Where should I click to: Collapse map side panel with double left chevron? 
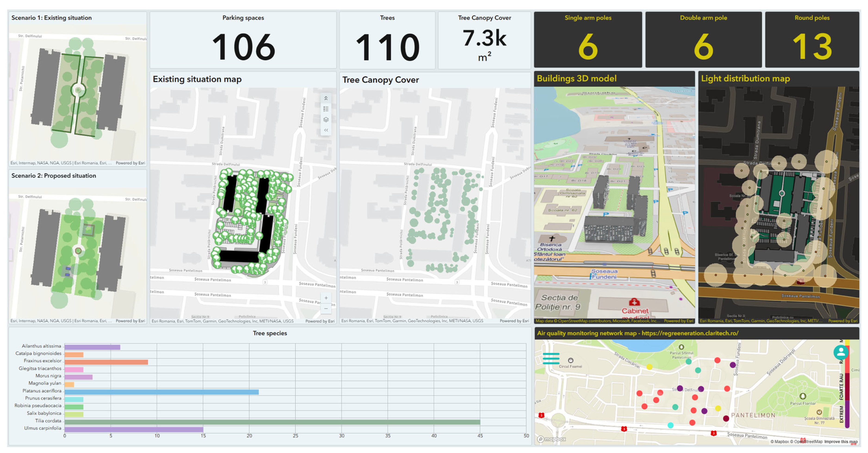[326, 130]
